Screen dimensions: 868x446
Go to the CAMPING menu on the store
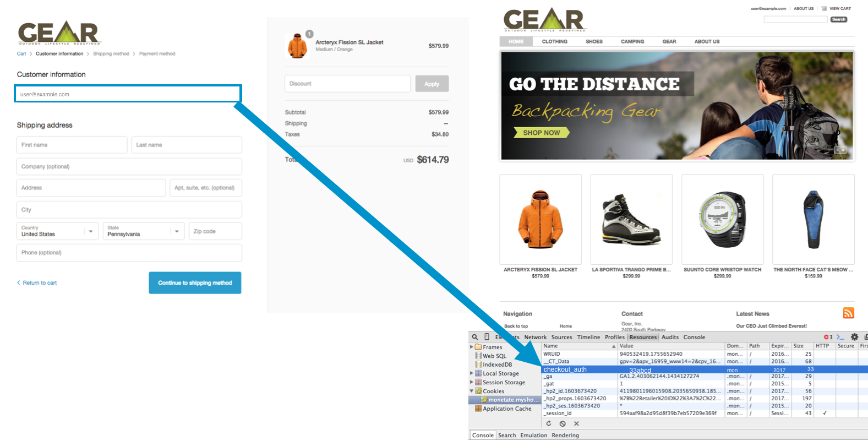pos(632,41)
